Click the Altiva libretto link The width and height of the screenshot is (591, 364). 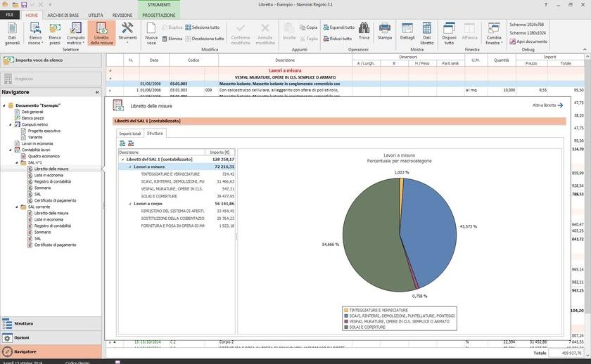pyautogui.click(x=547, y=105)
